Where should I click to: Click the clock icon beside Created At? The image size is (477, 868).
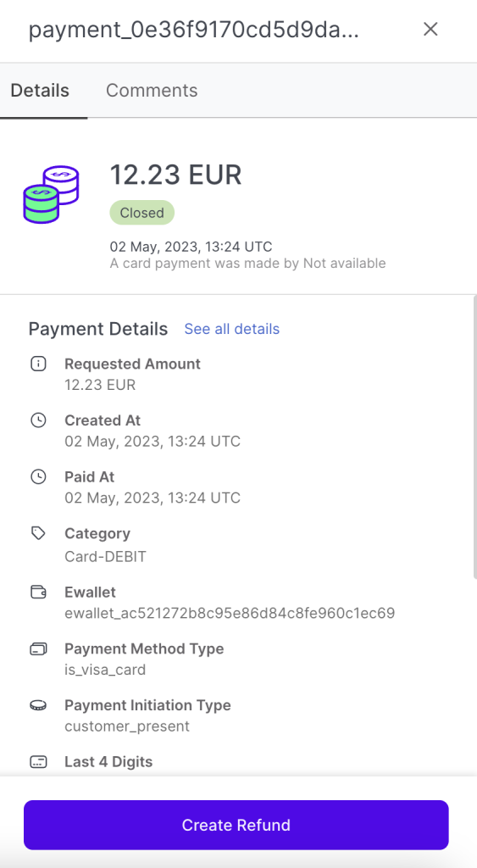point(38,420)
